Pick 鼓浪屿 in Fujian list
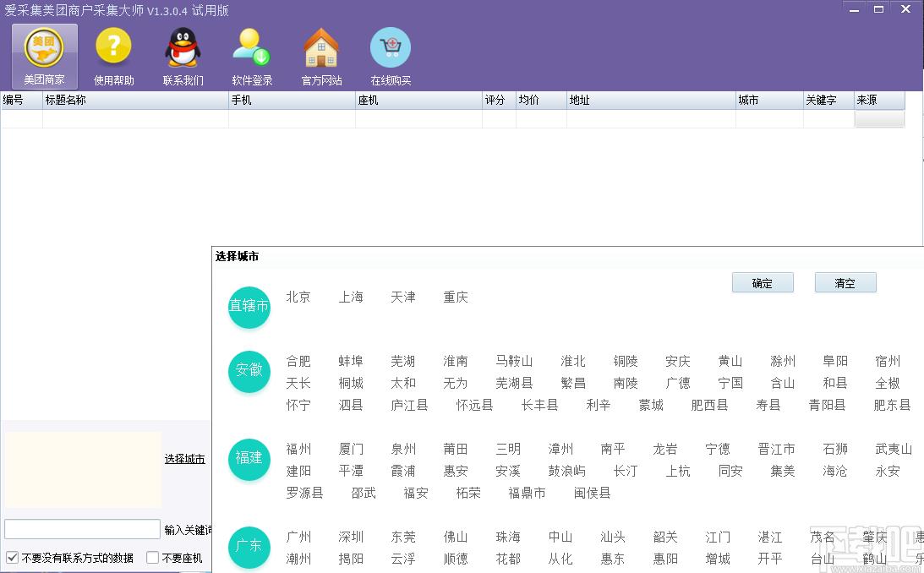 (567, 471)
